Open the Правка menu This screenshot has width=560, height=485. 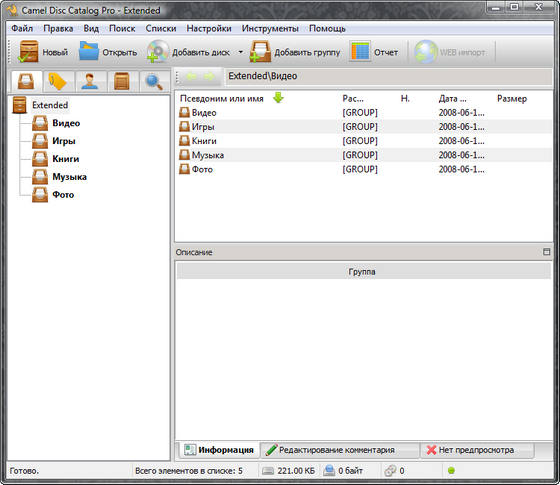[x=58, y=29]
